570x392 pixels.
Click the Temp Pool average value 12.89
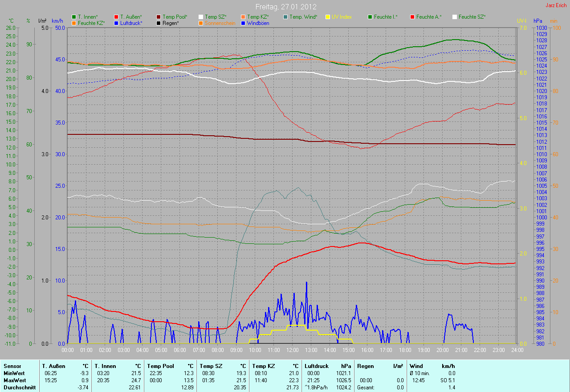click(187, 388)
